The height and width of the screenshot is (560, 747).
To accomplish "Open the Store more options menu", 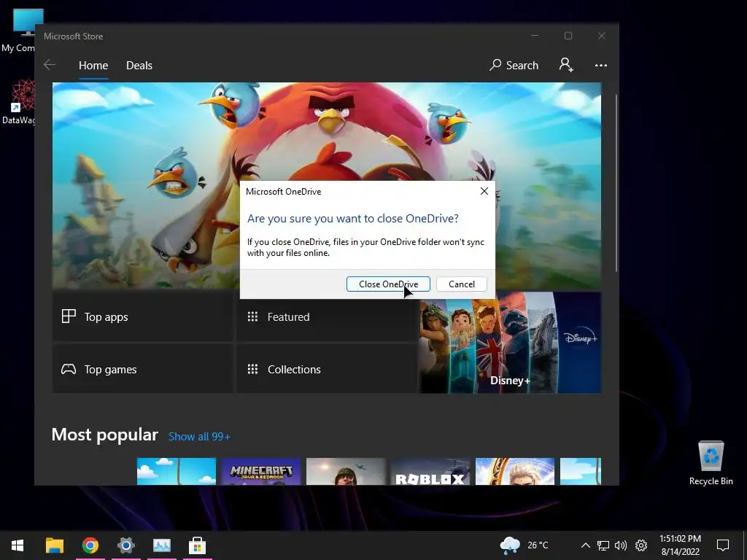I will [x=601, y=65].
